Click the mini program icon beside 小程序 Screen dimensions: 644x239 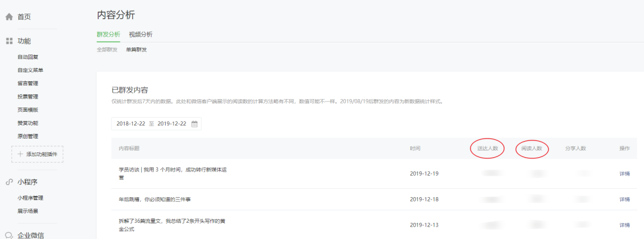[9, 182]
